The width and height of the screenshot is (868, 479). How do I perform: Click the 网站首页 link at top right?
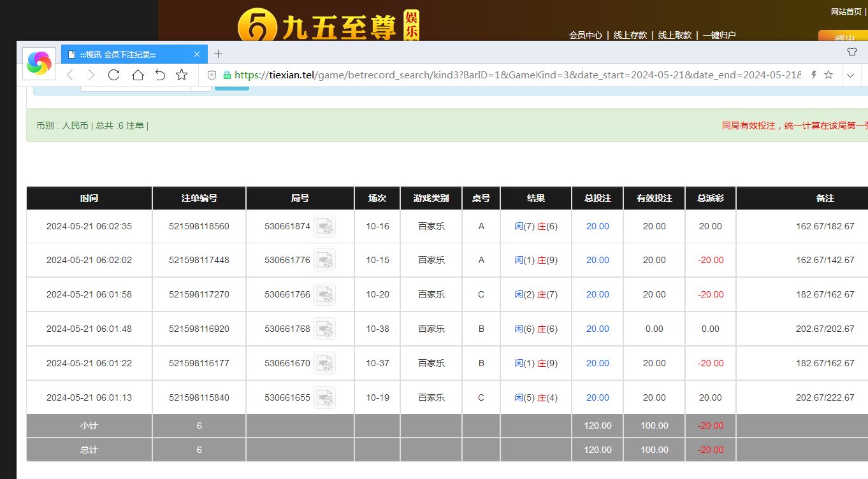pos(846,11)
